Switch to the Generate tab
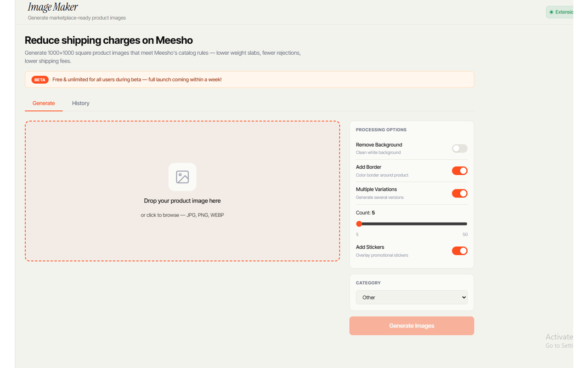Image resolution: width=588 pixels, height=368 pixels. pos(44,103)
